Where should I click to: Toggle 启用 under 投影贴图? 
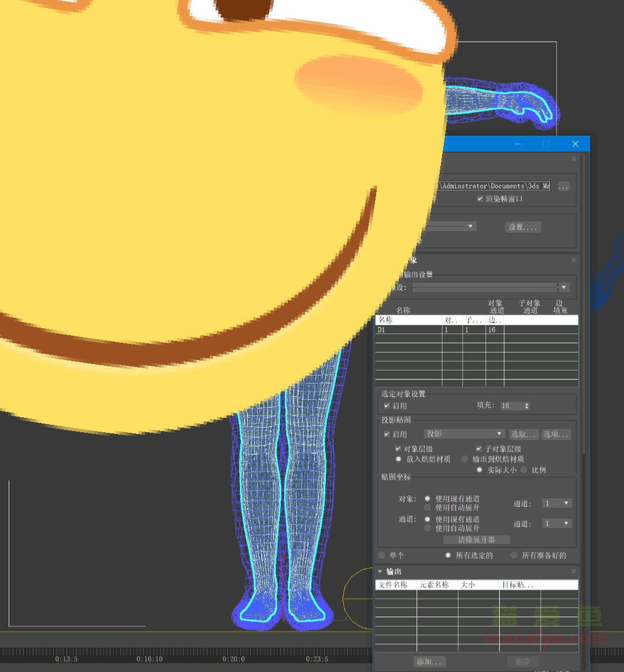tap(387, 435)
